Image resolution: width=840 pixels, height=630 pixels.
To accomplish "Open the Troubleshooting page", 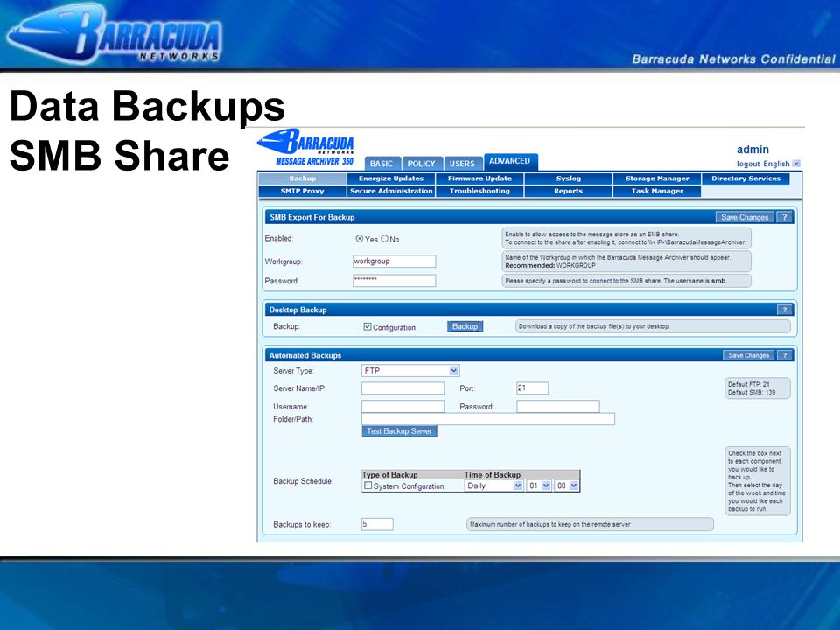I will (x=480, y=191).
